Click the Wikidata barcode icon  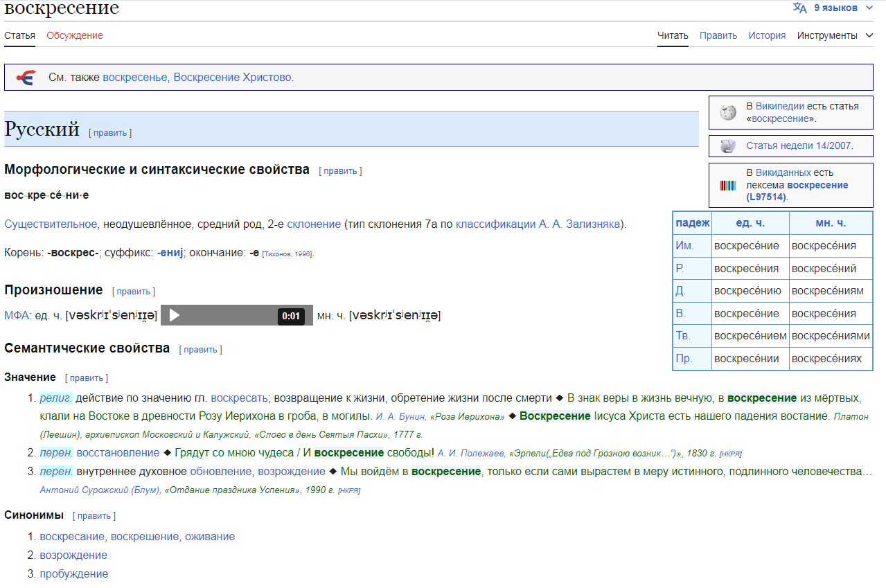727,185
